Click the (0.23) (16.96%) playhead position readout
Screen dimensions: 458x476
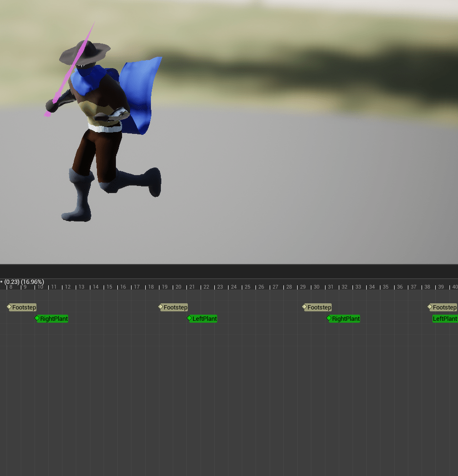(24, 282)
